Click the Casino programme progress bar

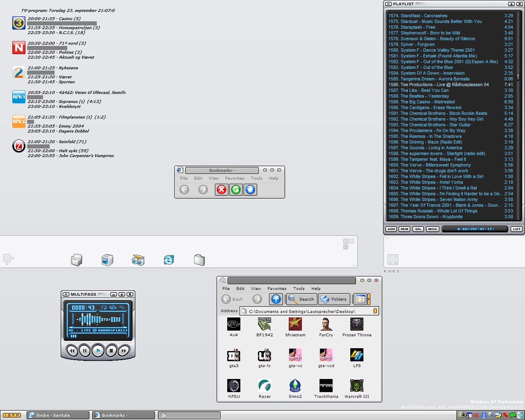point(62,23)
